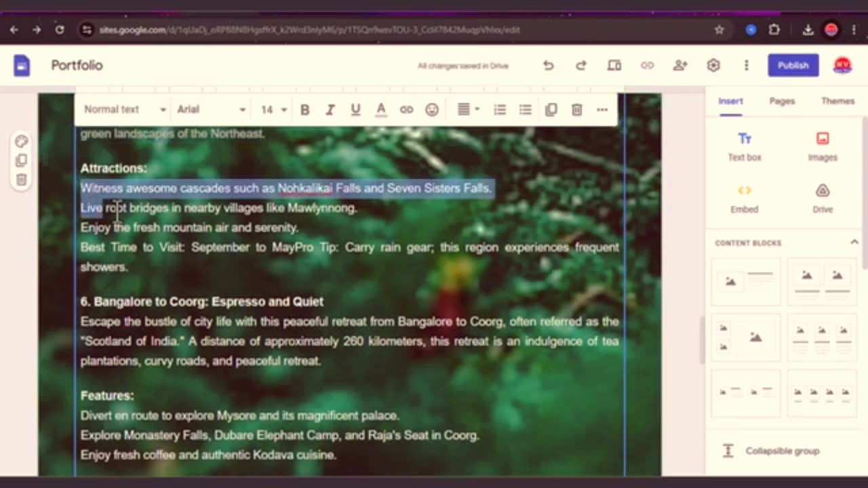
Task: Click the Google Sites home logo
Action: 22,66
